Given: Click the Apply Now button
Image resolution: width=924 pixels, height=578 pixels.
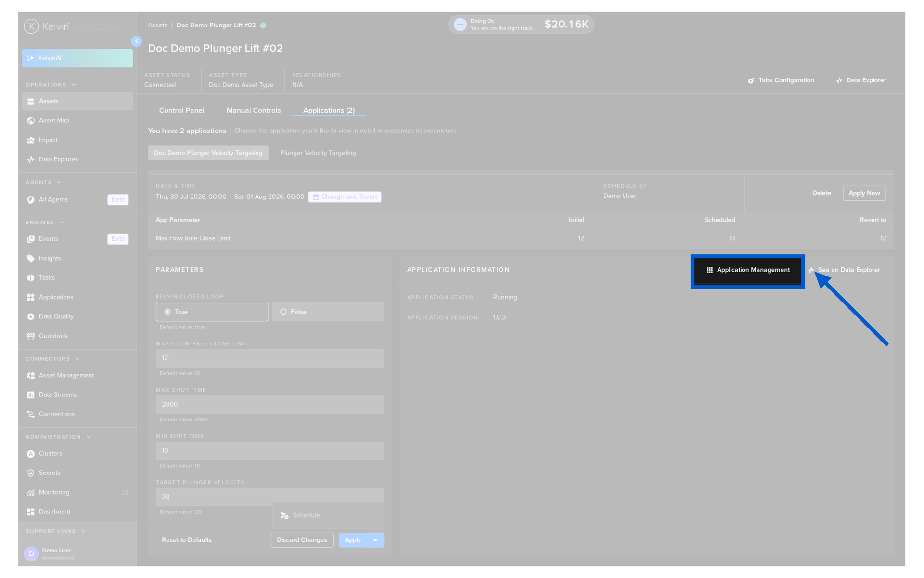Looking at the screenshot, I should 864,193.
